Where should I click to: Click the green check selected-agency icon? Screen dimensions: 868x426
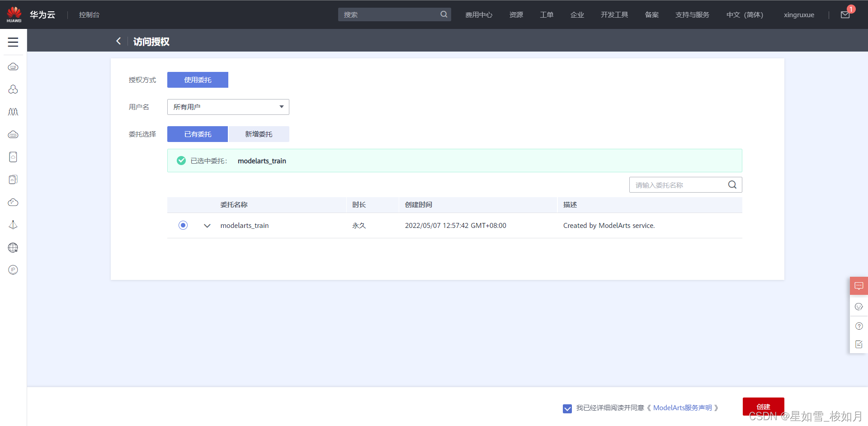point(181,161)
